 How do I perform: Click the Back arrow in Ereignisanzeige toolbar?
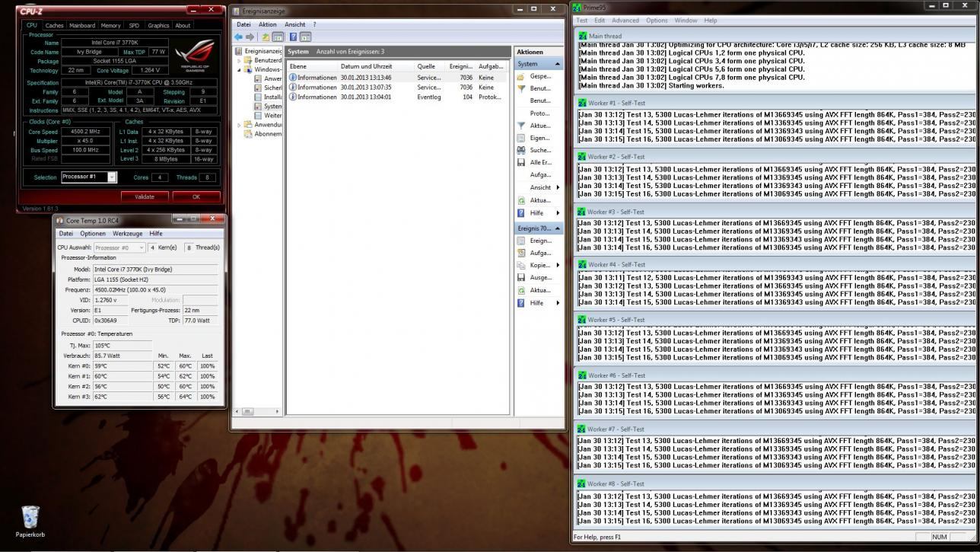coord(239,37)
